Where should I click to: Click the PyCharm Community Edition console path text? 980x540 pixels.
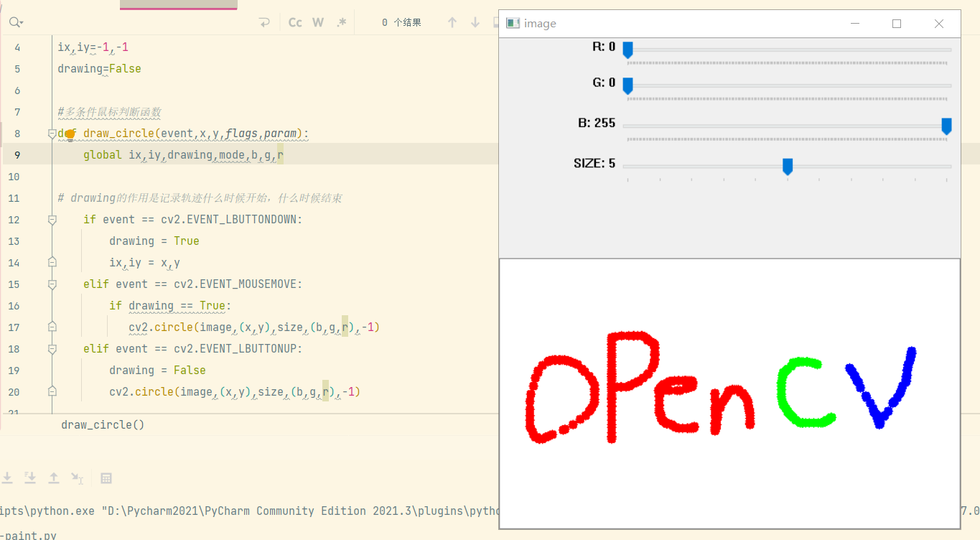click(301, 511)
